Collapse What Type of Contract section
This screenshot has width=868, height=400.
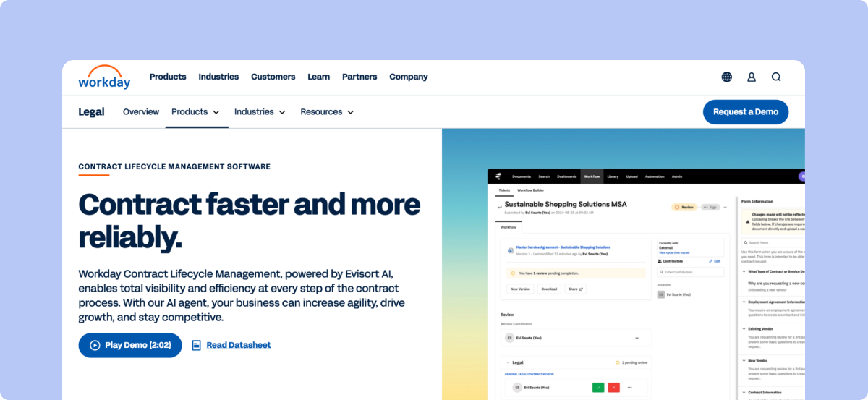click(x=744, y=271)
